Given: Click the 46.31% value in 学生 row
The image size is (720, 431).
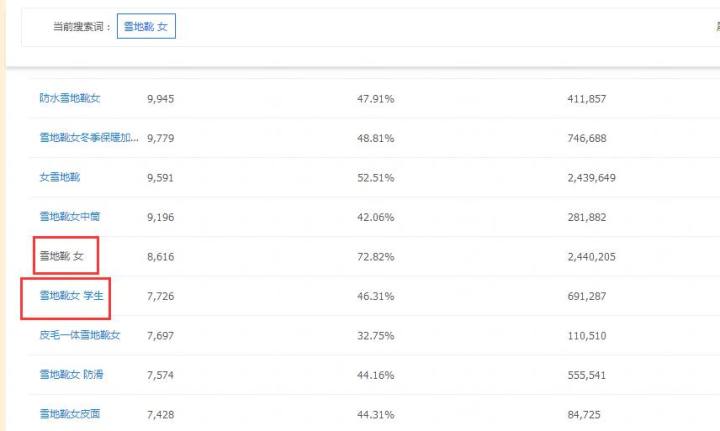Looking at the screenshot, I should coord(376,296).
